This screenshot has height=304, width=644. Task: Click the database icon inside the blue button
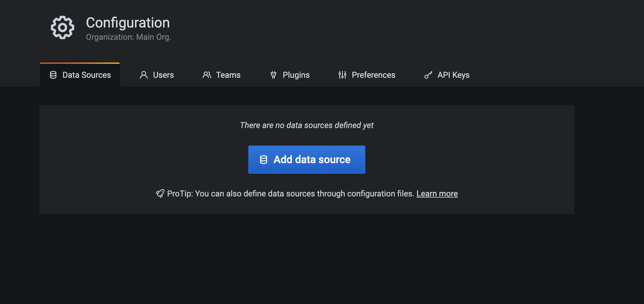click(263, 160)
